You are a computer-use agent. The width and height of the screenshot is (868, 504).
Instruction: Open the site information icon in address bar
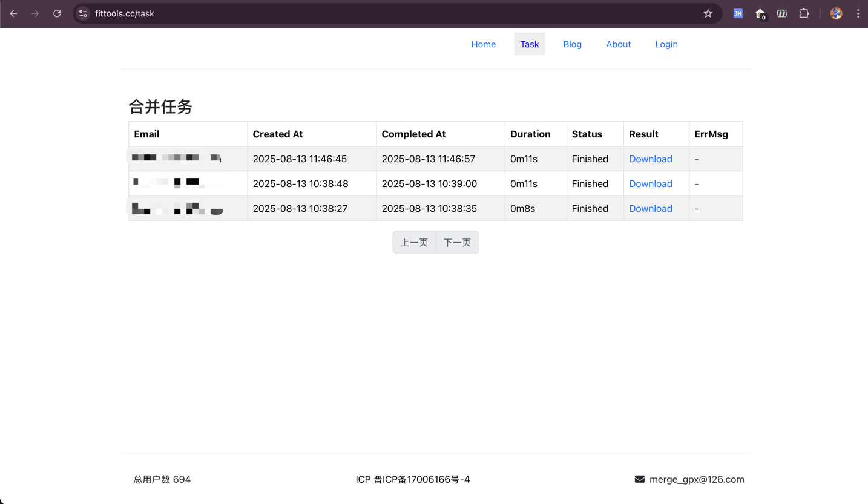click(x=83, y=13)
